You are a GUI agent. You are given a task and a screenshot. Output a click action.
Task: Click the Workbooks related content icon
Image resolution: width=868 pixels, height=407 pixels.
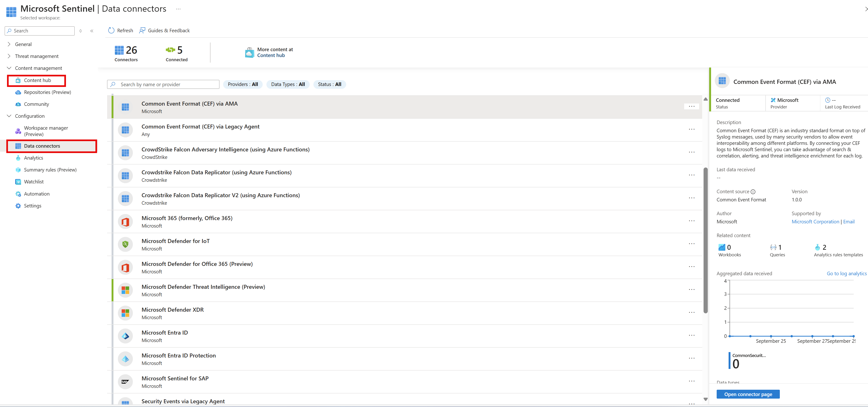click(x=722, y=247)
